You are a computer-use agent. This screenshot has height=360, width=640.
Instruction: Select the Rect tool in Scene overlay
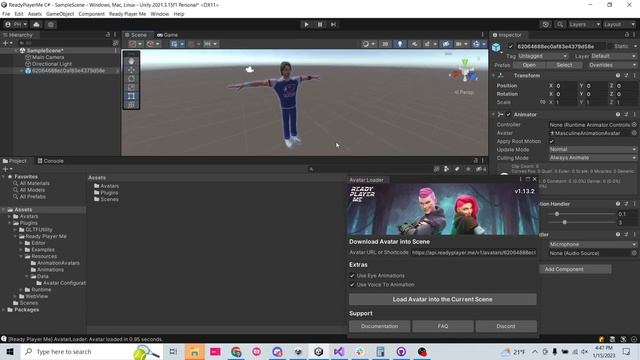tap(131, 96)
